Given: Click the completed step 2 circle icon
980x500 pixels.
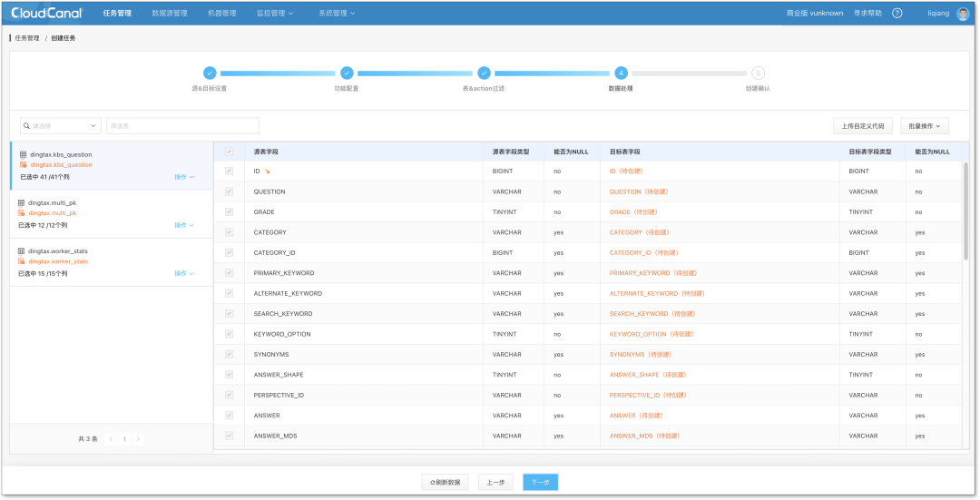Looking at the screenshot, I should click(x=347, y=74).
